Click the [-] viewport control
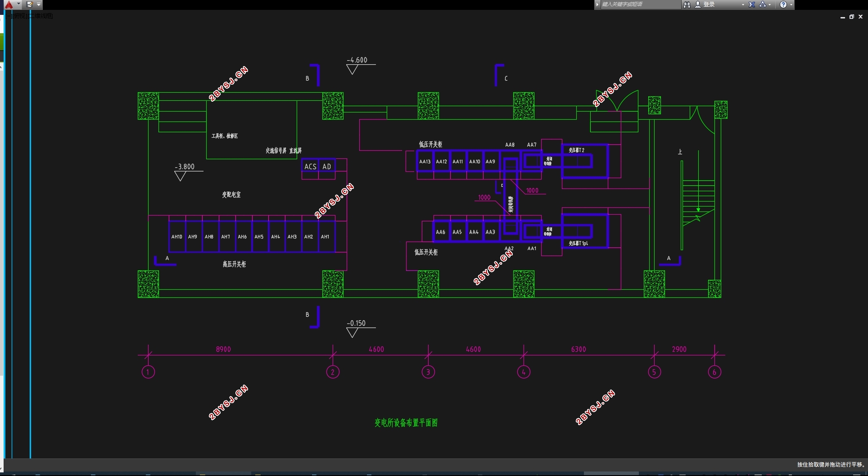 [9, 16]
